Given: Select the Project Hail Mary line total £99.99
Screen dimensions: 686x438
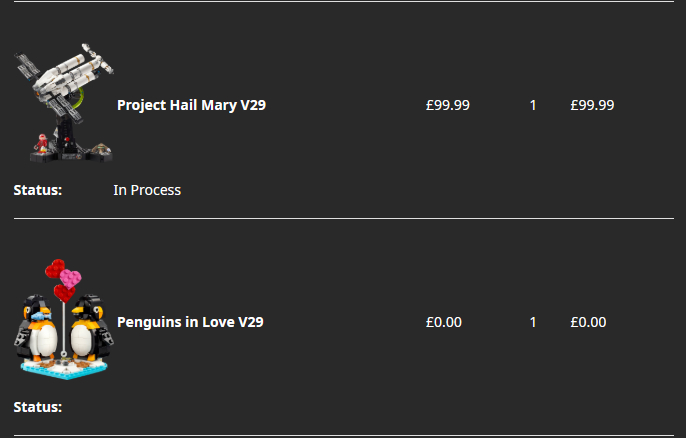Looking at the screenshot, I should click(x=592, y=105).
